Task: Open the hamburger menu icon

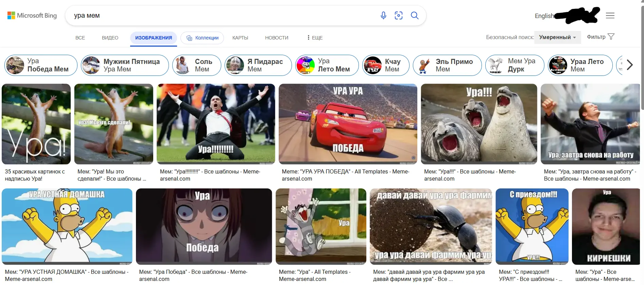Action: tap(610, 16)
